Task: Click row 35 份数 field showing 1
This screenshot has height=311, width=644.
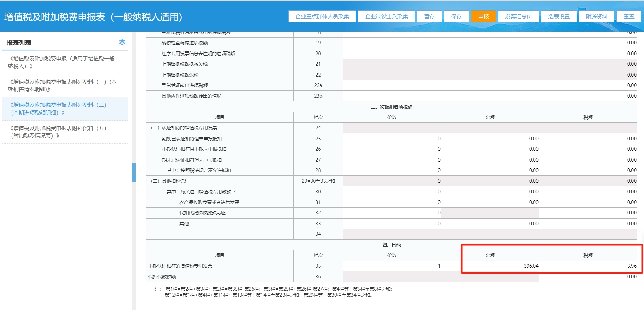Action: tap(391, 266)
